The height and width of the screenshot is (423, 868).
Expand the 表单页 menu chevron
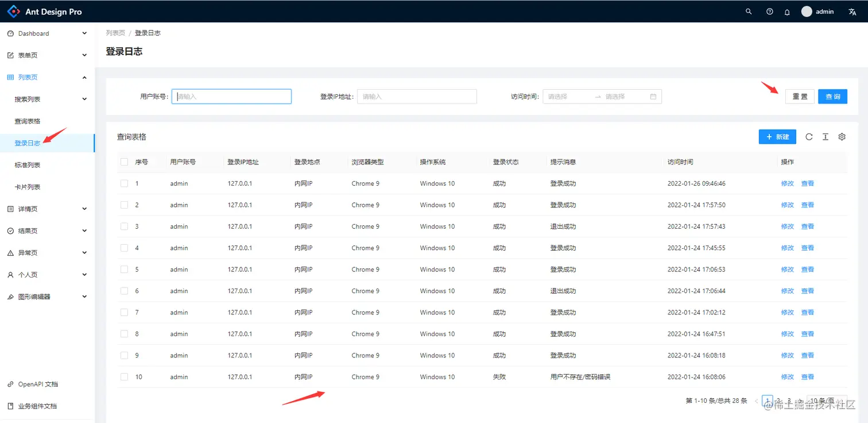pos(84,55)
